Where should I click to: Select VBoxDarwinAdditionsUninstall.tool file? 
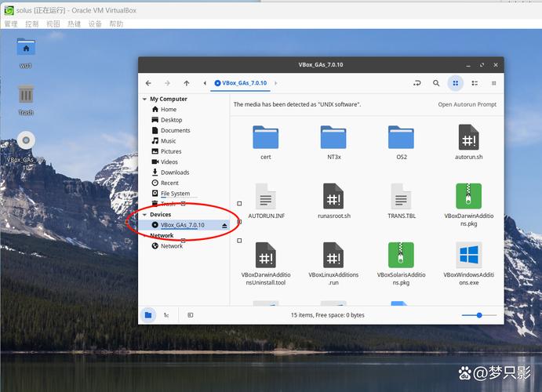[266, 264]
